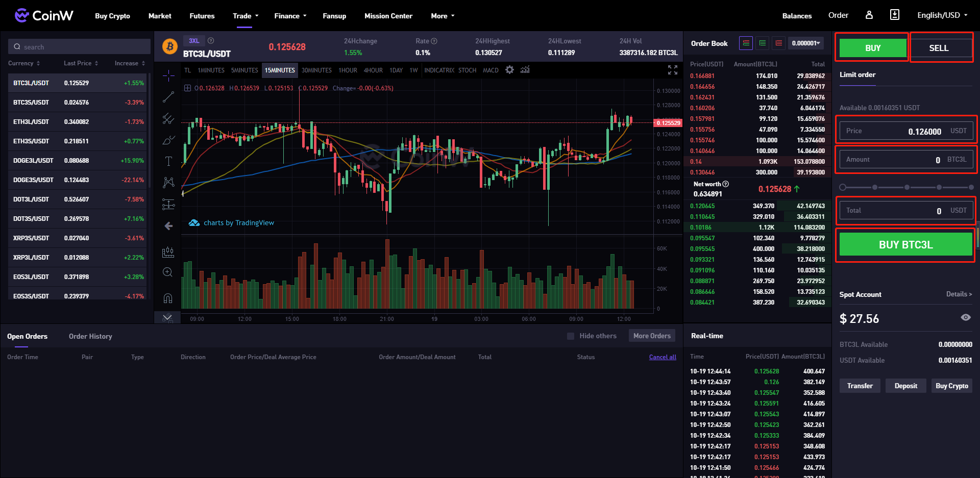Image resolution: width=980 pixels, height=478 pixels.
Task: Open spot account Details link
Action: click(959, 294)
